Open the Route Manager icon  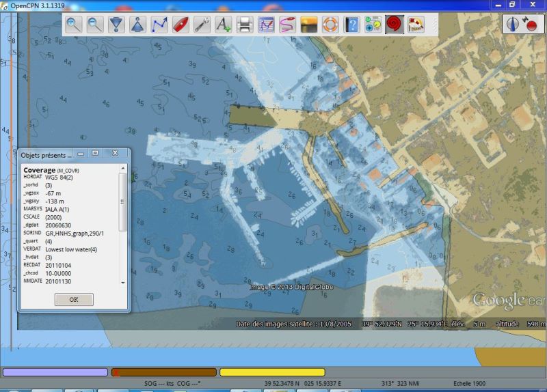(266, 25)
